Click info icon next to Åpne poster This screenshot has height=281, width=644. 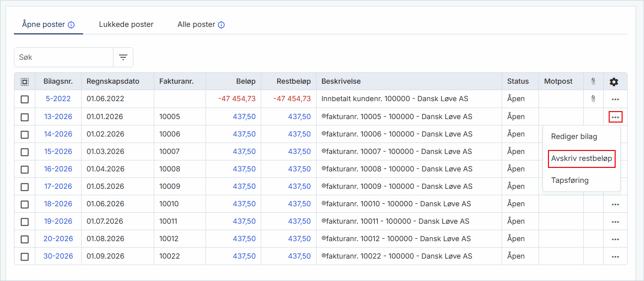[x=71, y=25]
